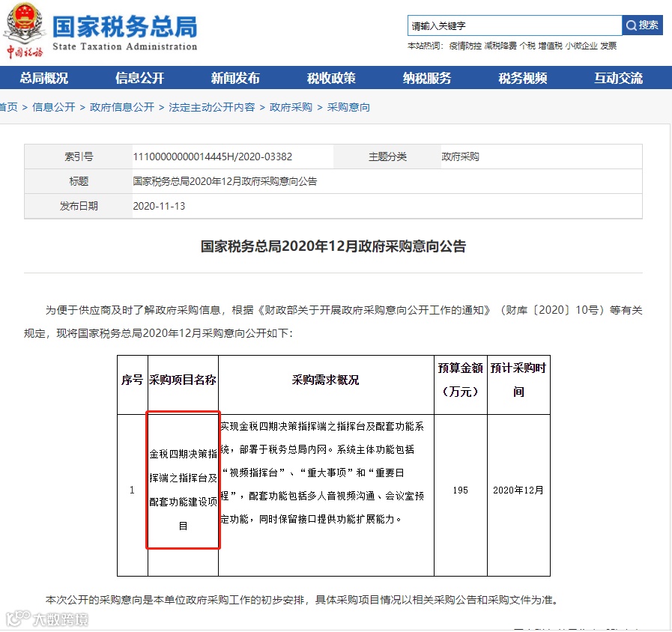Open the 纳税服务 navigation menu

[427, 78]
